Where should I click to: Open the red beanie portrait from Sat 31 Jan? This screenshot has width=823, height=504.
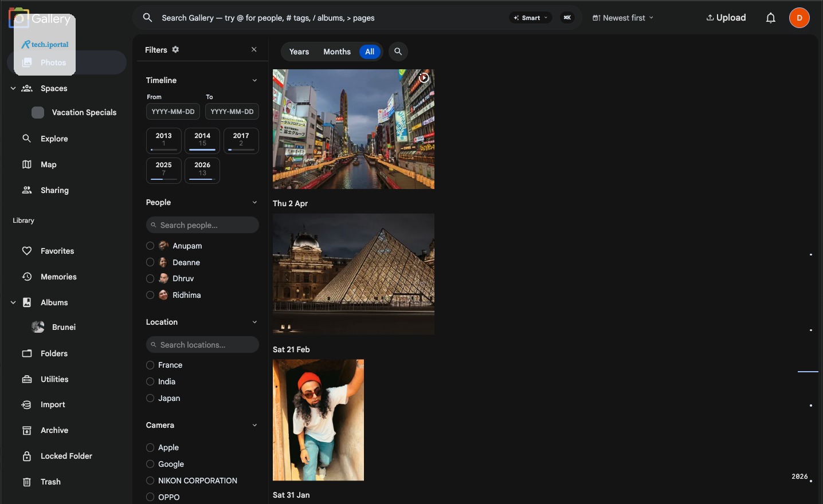319,420
